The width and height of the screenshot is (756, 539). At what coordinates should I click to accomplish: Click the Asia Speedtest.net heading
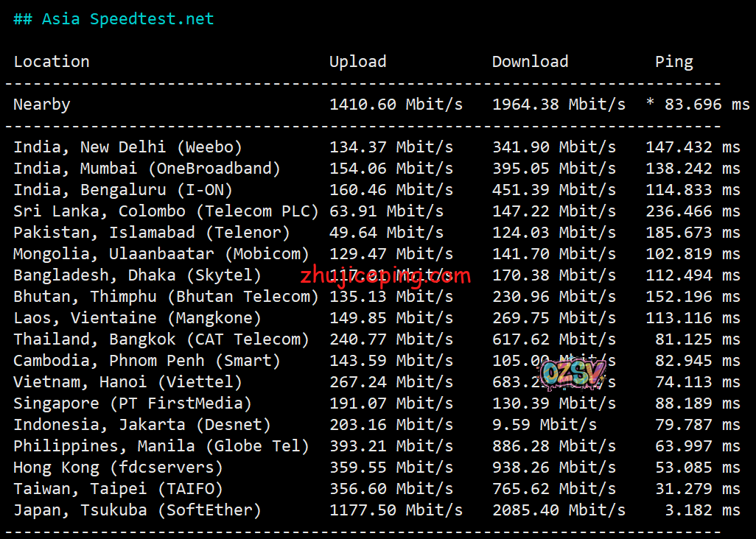(113, 19)
